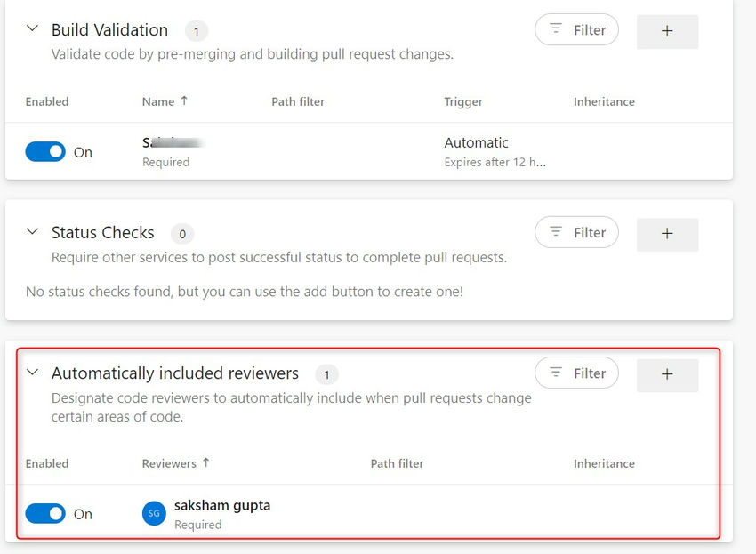Click the plus button for Build Validation

pos(667,31)
